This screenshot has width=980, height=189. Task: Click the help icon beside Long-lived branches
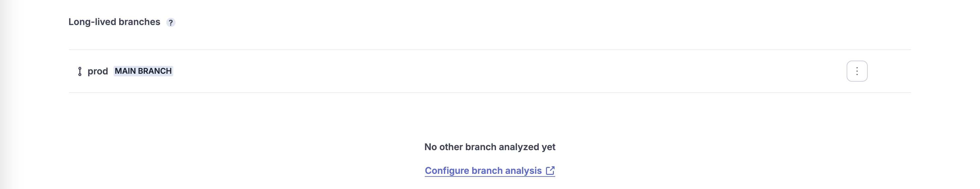pos(171,22)
